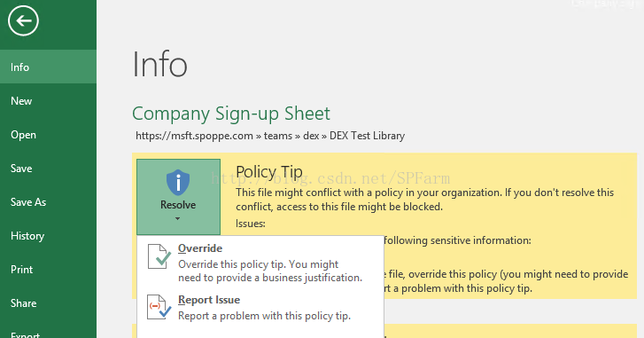This screenshot has height=338, width=644.
Task: Choose Save in the sidebar
Action: point(48,169)
